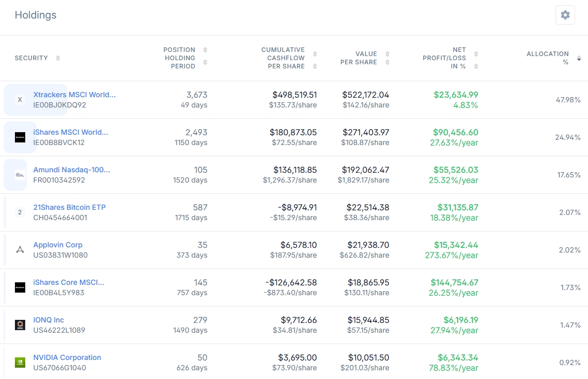Open holdings settings gear icon
Viewport: 588px width, 379px height.
click(x=565, y=15)
